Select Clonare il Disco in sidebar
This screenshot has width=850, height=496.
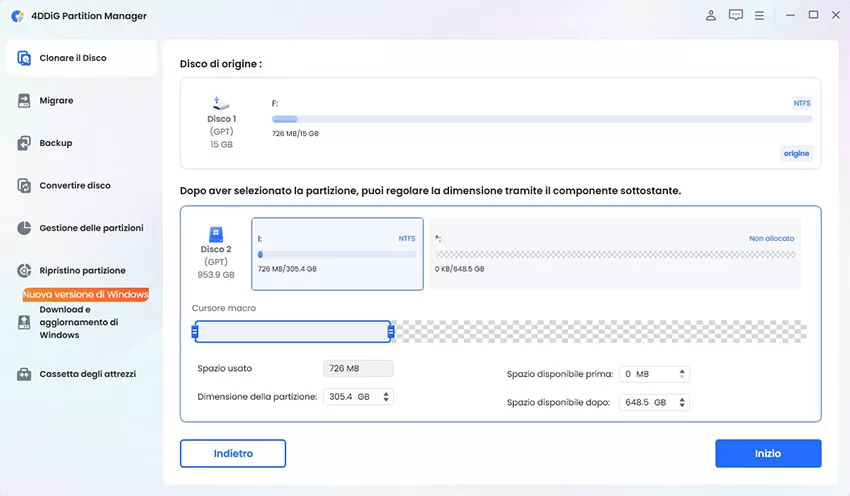pyautogui.click(x=79, y=58)
